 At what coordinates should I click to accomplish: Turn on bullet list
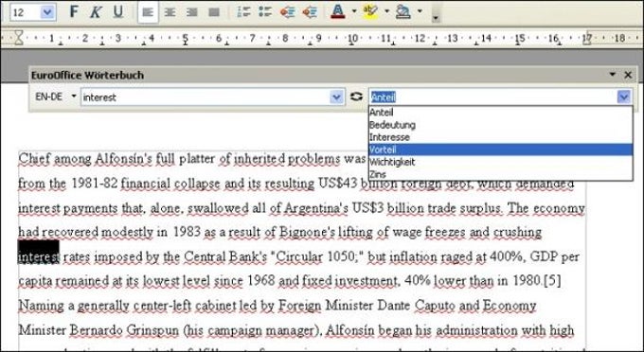point(265,12)
